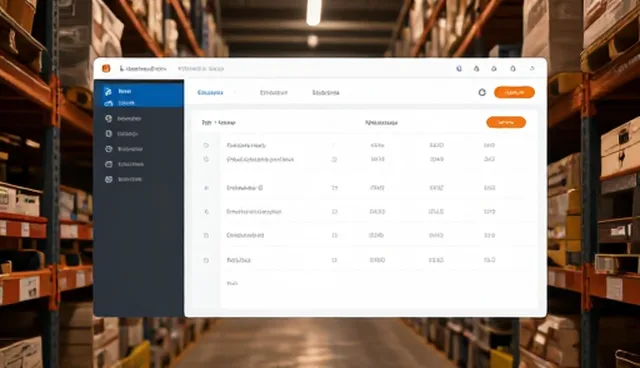The height and width of the screenshot is (368, 640).
Task: Select the second item in the blue sidebar block
Action: 139,103
